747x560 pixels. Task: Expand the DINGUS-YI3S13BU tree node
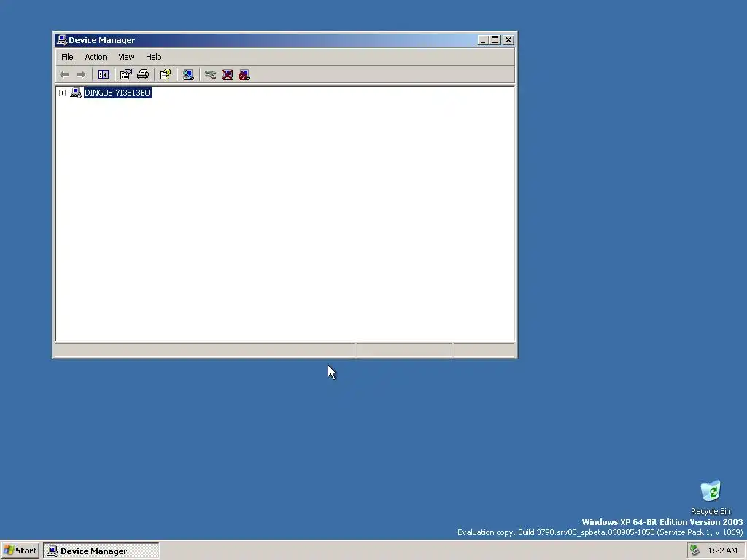[x=63, y=93]
